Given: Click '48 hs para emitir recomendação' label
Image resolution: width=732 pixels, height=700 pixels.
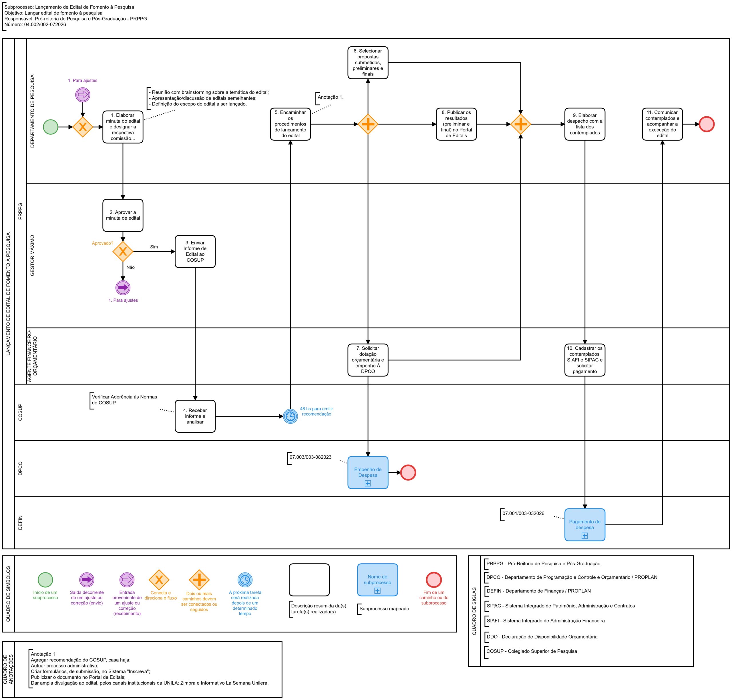Looking at the screenshot, I should click(x=316, y=411).
